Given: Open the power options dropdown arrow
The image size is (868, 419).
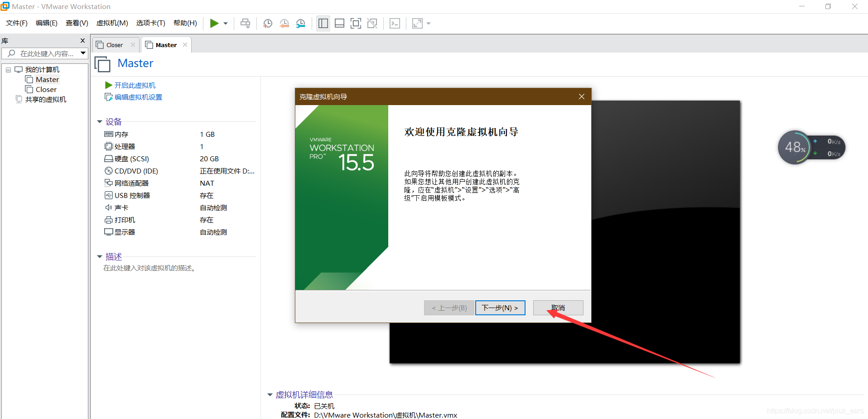Looking at the screenshot, I should [x=226, y=24].
